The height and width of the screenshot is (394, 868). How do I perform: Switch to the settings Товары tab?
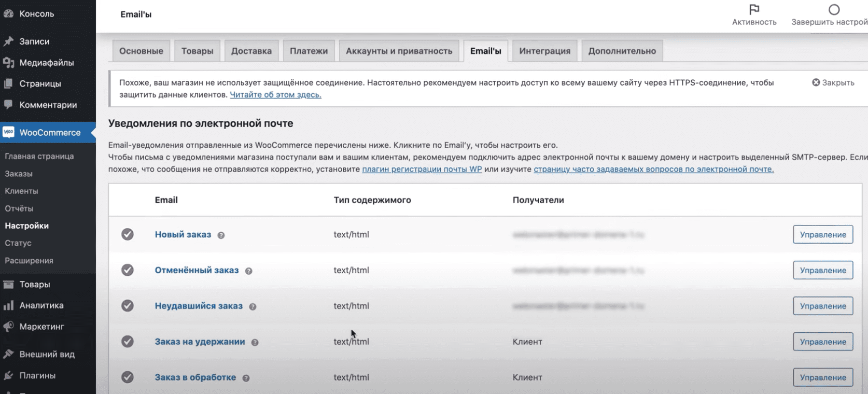(197, 51)
